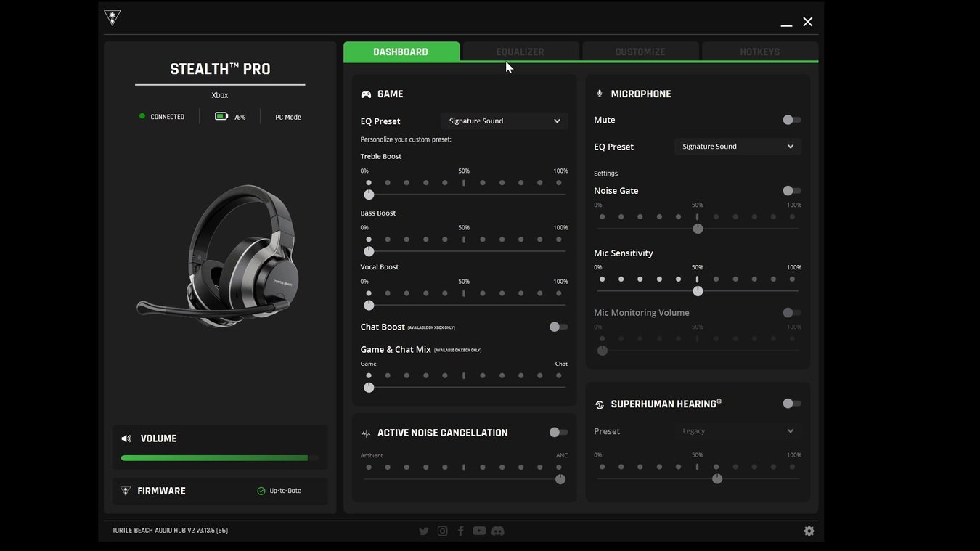Click the CONNECTED status text
This screenshot has width=980, height=551.
click(x=168, y=117)
